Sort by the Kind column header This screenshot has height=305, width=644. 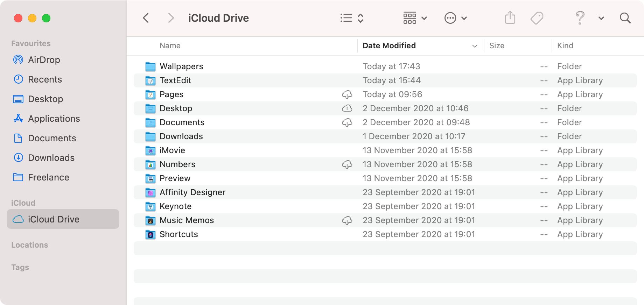click(x=565, y=45)
